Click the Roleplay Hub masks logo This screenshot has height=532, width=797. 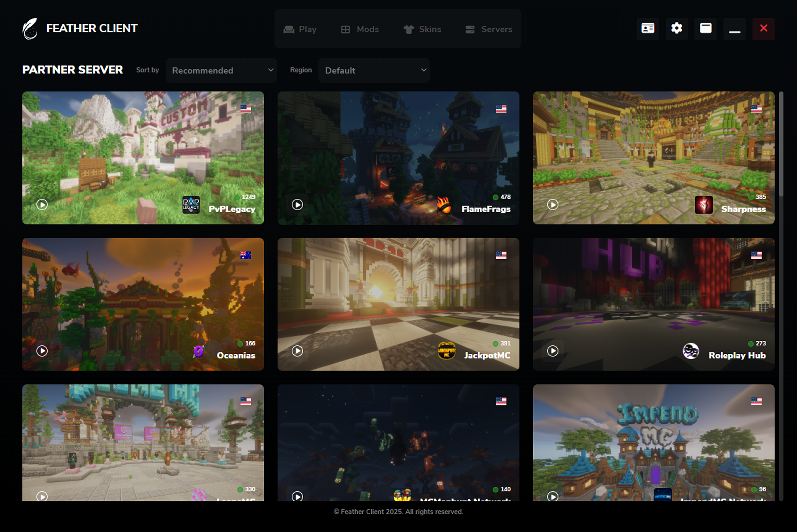[690, 351]
